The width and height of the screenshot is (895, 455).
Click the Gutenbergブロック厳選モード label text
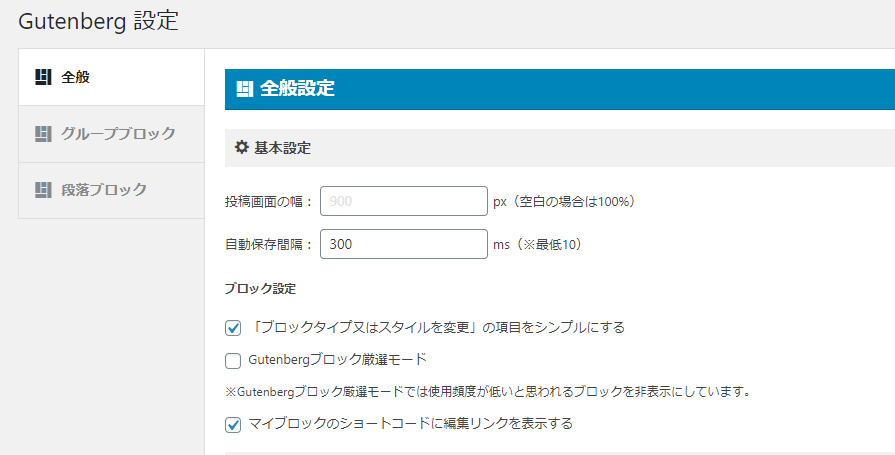click(337, 360)
